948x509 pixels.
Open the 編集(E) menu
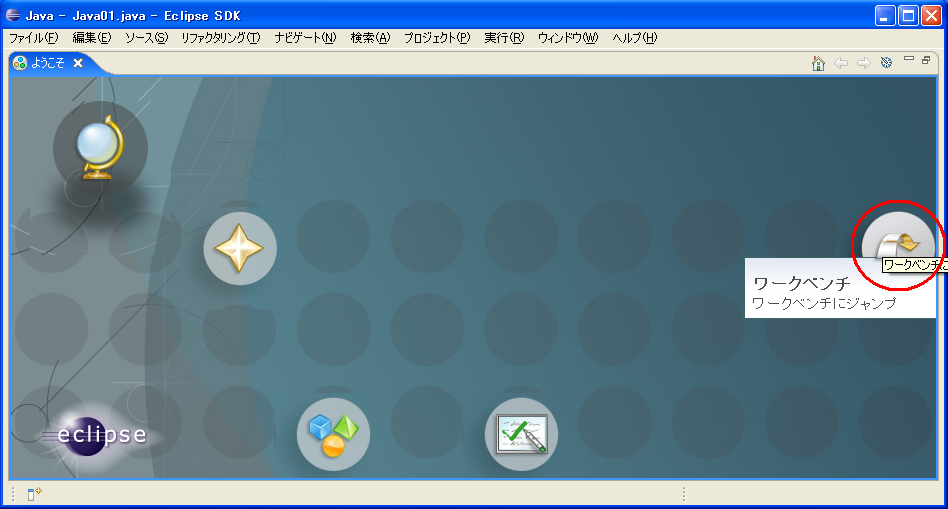click(x=92, y=37)
